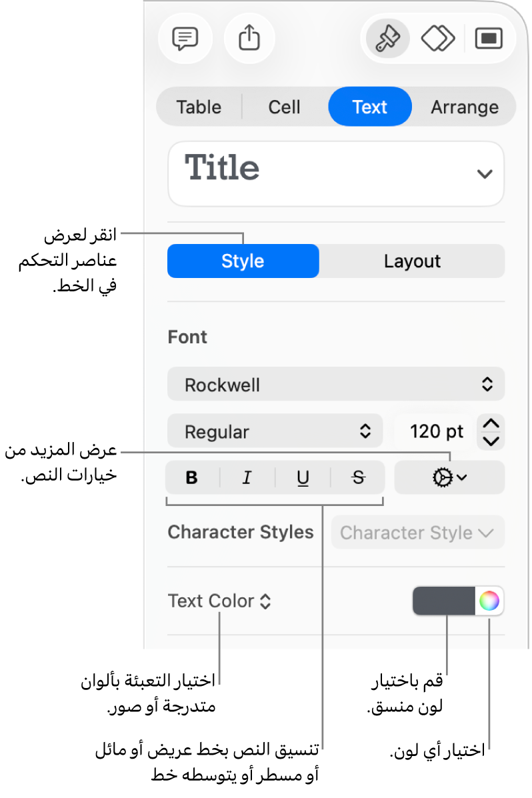Open the Regular typeface dropdown
This screenshot has width=532, height=798.
[x=275, y=431]
